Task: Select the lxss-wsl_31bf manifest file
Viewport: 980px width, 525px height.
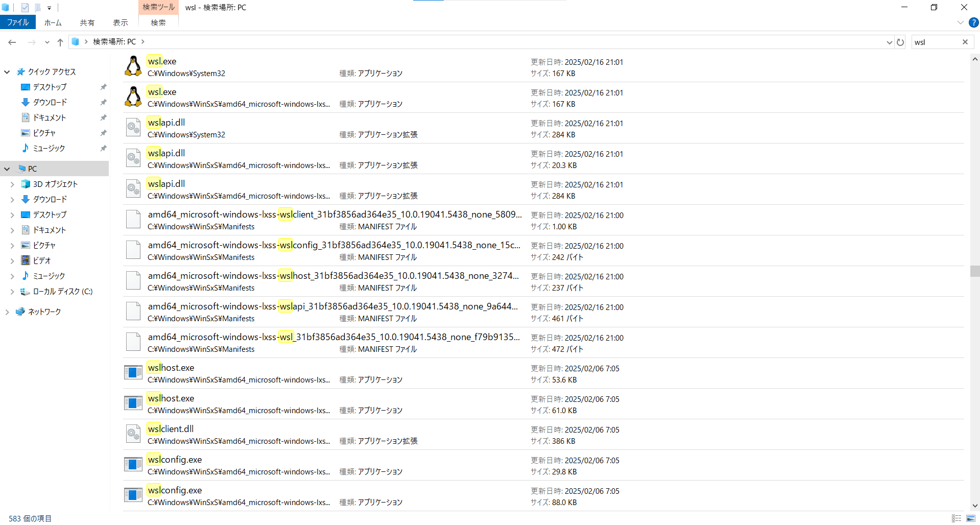Action: 543,342
